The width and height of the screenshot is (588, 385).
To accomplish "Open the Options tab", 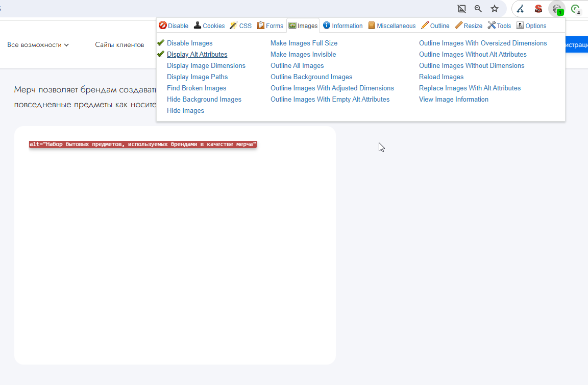I will point(531,26).
